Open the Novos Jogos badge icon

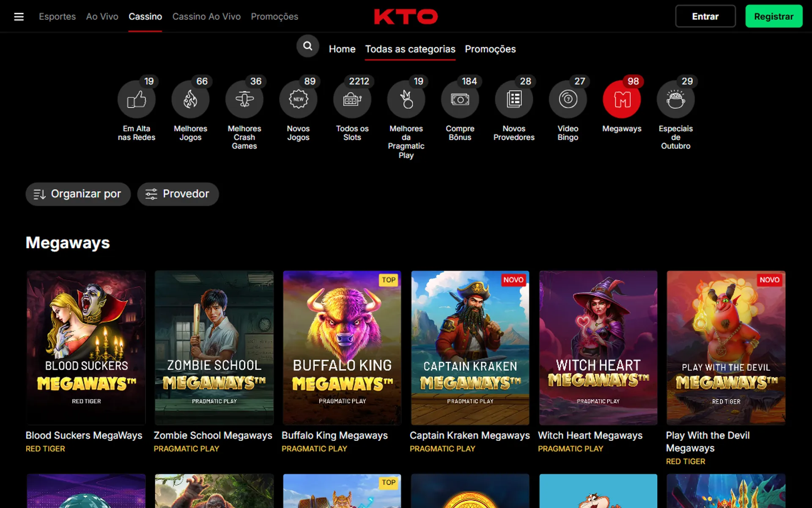click(x=298, y=99)
